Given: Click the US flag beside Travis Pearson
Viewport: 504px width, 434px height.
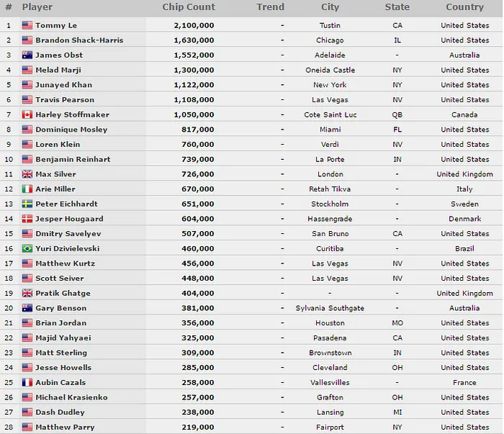Looking at the screenshot, I should (x=27, y=99).
